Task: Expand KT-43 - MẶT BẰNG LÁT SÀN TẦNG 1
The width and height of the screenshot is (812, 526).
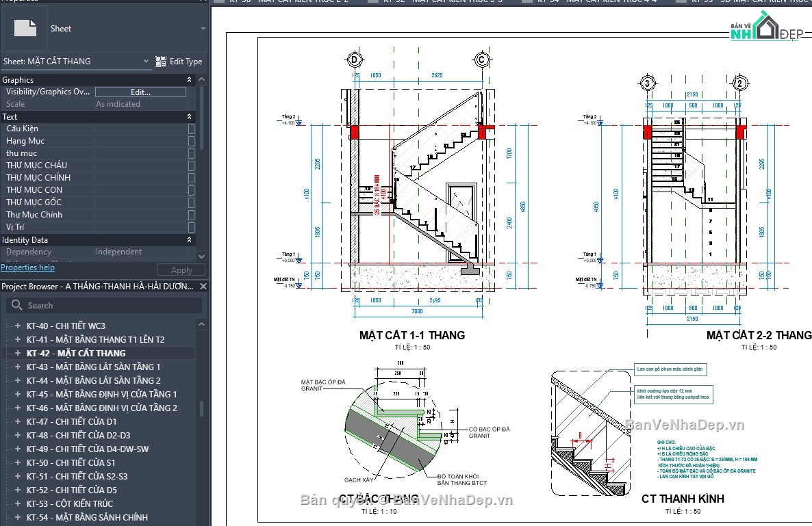Action: coord(18,367)
